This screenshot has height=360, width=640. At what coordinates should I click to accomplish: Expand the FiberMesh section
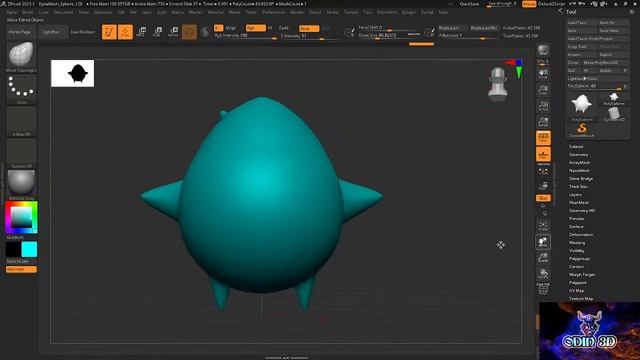pos(579,202)
